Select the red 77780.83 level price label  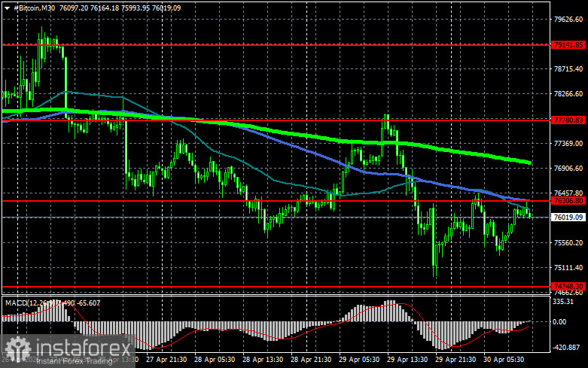click(x=568, y=120)
